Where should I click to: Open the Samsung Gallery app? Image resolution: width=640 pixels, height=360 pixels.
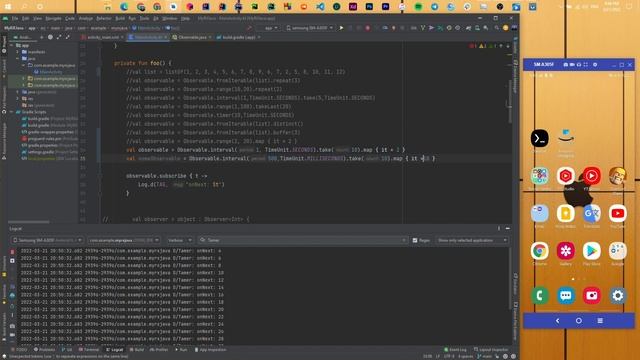click(x=566, y=251)
